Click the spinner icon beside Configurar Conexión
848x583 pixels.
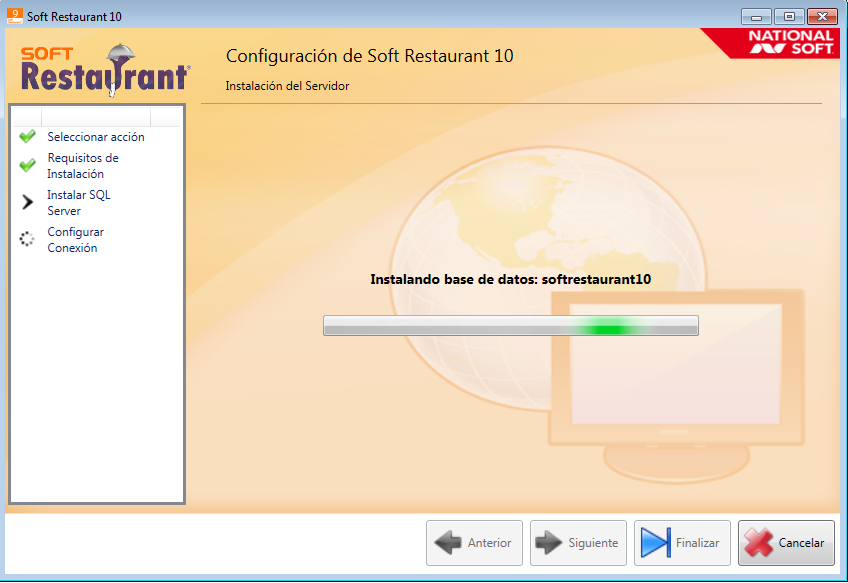tap(27, 239)
